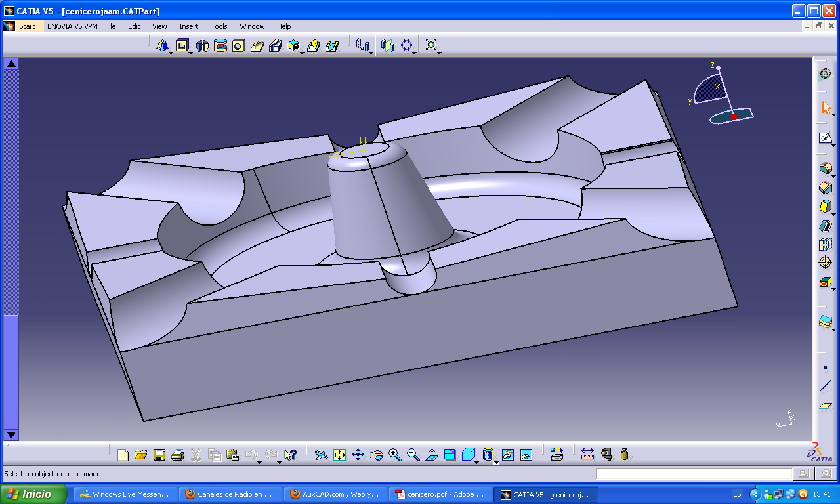Select the Pad tool
Screen dimensions: 840x504
tap(162, 45)
